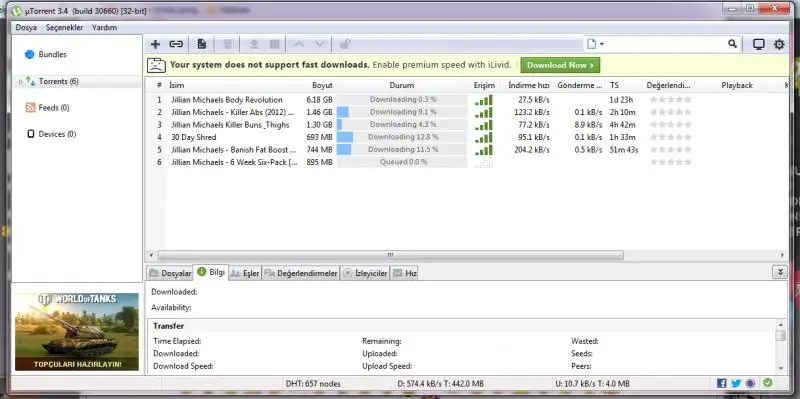Sort by Durum column header
Viewport: 800px width, 399px height.
click(x=402, y=85)
